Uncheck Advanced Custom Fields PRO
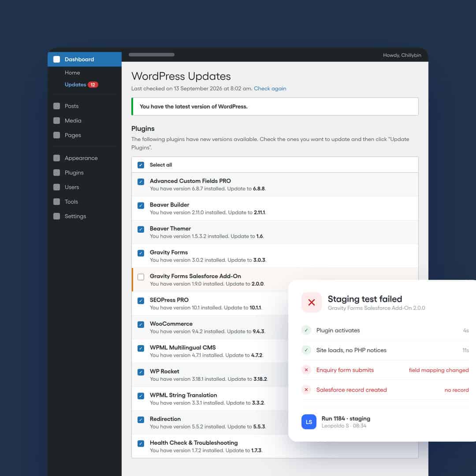Screen dimensions: 476x476 coord(141,182)
